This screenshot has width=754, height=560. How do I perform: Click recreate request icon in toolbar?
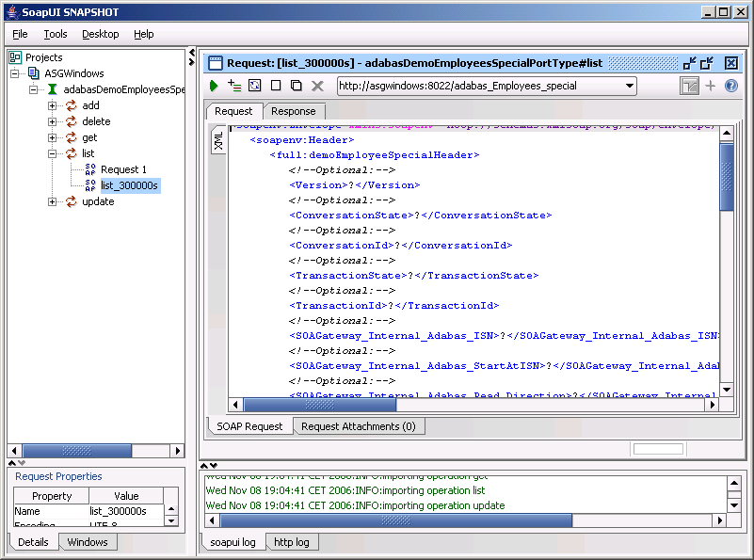tap(254, 86)
